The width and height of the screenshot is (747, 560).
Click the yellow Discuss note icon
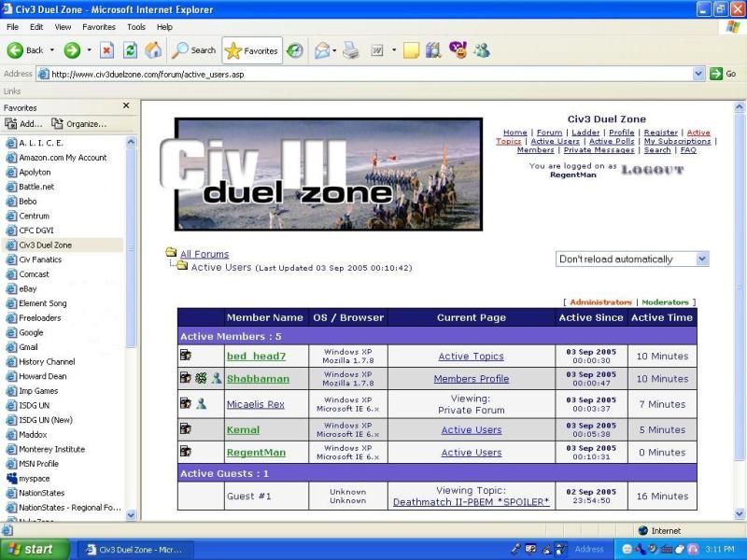point(411,50)
